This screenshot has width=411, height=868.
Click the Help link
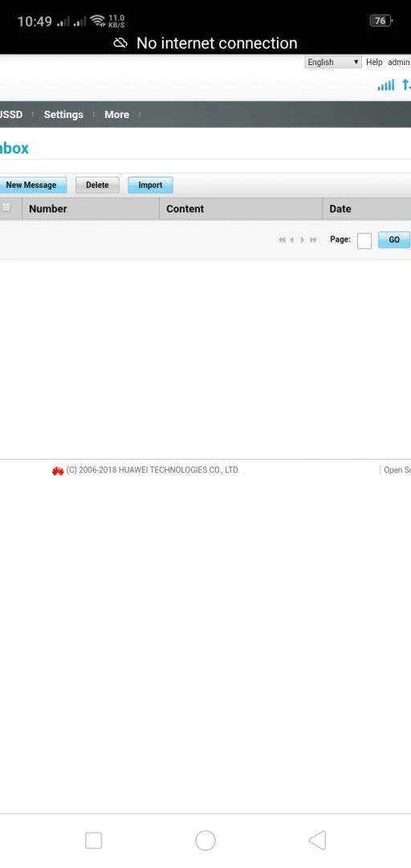click(374, 62)
